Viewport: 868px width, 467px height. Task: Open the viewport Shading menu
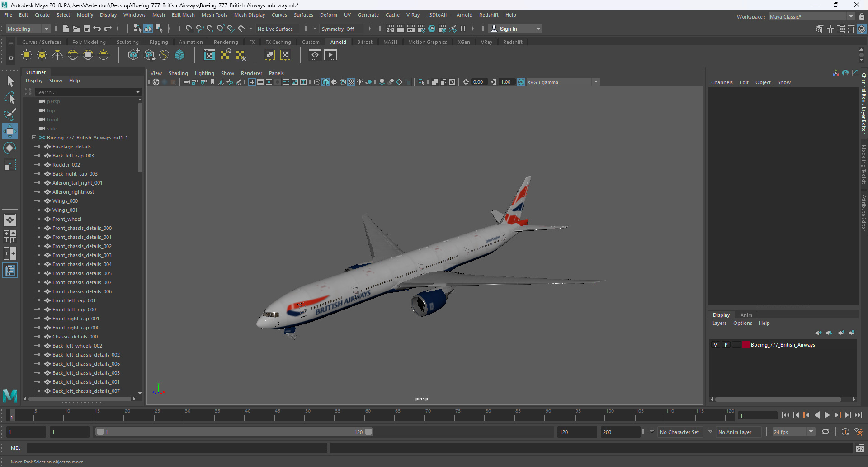(x=178, y=73)
